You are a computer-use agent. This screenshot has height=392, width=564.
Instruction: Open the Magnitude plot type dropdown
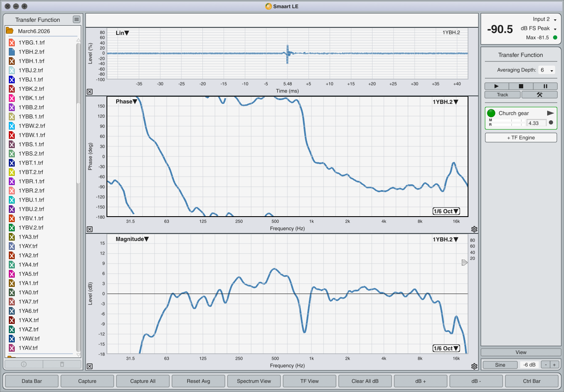tap(132, 239)
